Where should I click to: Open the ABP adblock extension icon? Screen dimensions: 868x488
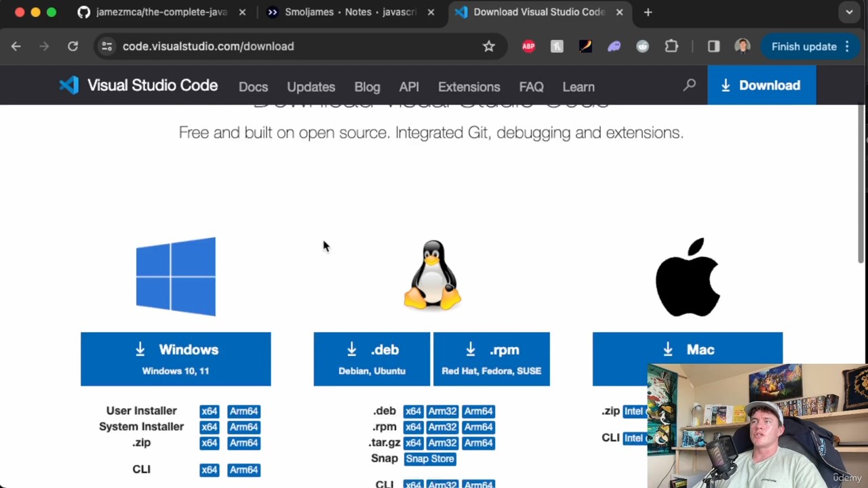click(x=528, y=46)
